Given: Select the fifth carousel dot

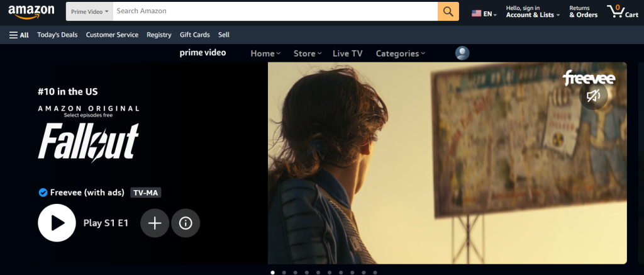Looking at the screenshot, I should click(x=318, y=272).
